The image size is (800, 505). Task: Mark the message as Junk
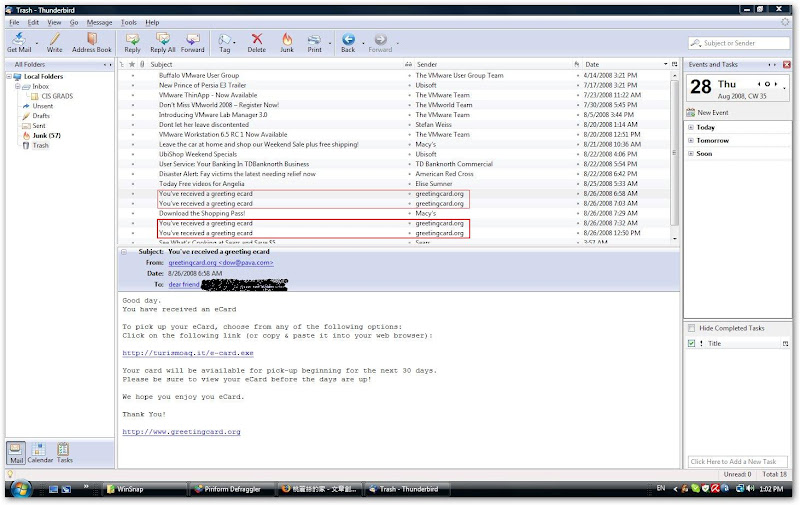pyautogui.click(x=287, y=40)
